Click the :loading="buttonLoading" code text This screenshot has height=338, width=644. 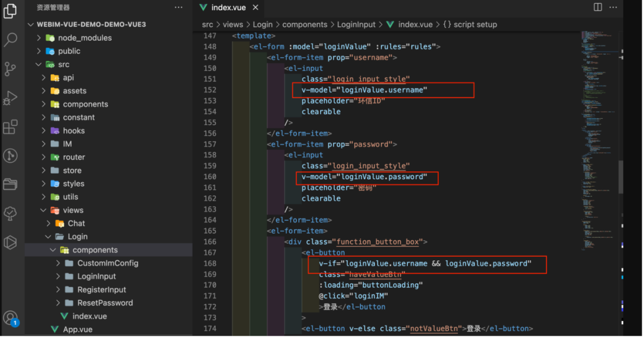(x=371, y=285)
